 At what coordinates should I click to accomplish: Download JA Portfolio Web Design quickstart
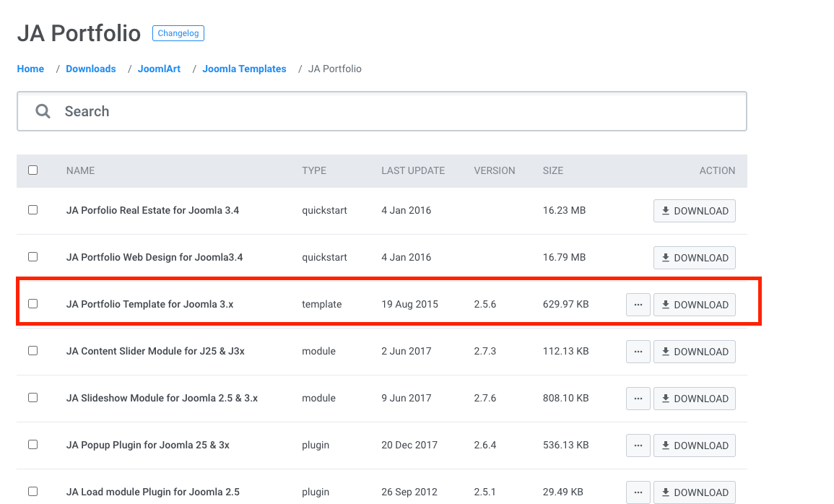coord(694,258)
